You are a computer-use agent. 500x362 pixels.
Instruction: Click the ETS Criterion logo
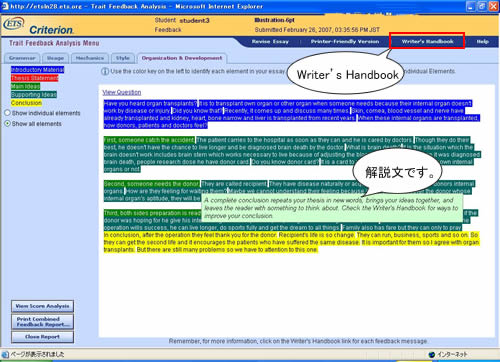(38, 26)
